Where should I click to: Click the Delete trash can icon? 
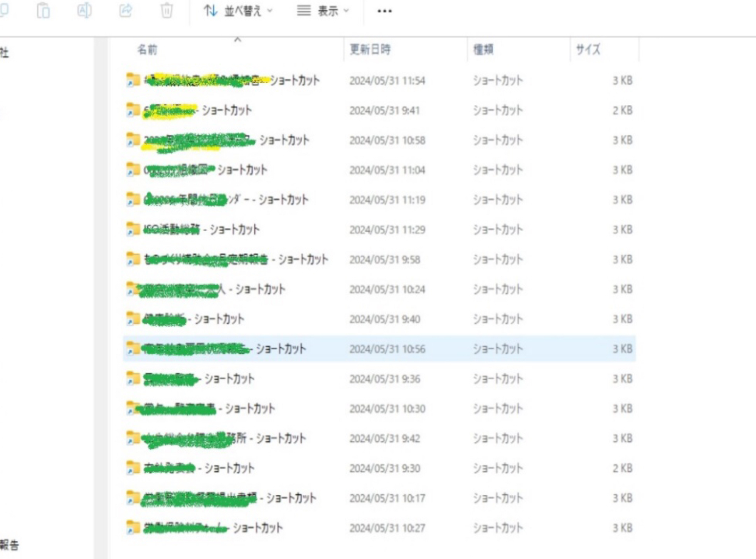pyautogui.click(x=167, y=10)
